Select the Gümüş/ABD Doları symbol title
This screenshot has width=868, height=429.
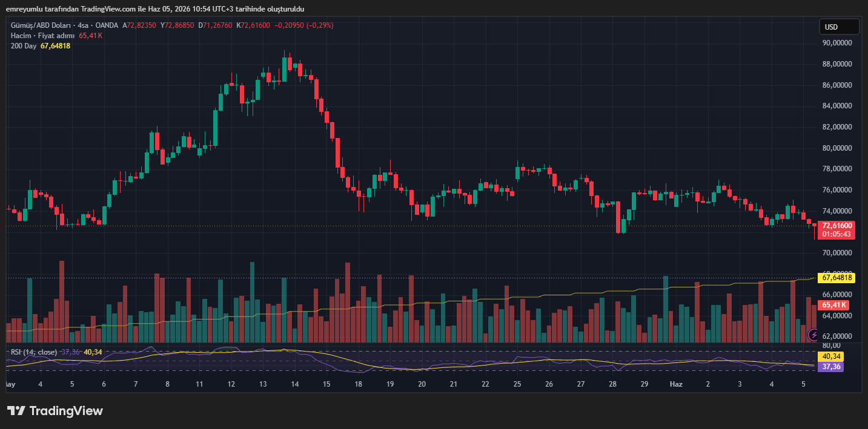39,25
